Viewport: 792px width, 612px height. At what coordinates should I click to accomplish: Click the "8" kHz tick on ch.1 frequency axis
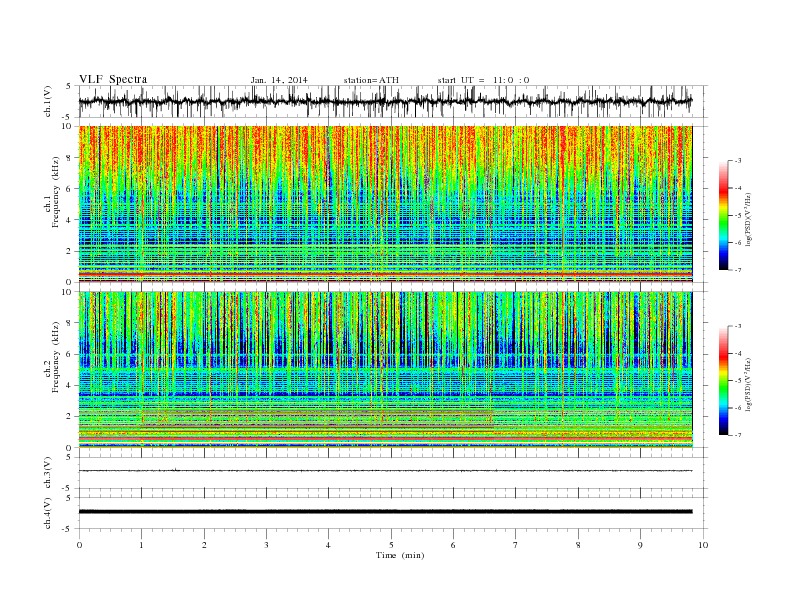69,158
